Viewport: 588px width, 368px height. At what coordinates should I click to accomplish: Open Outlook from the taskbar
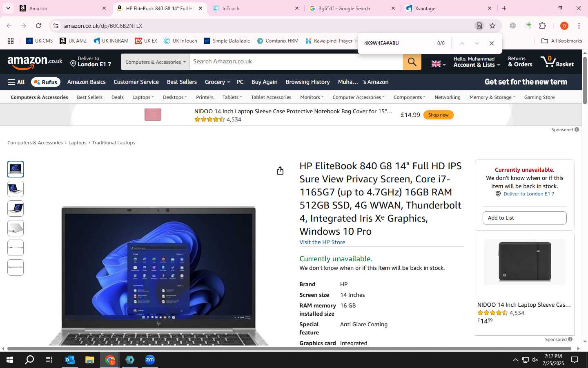click(x=70, y=360)
